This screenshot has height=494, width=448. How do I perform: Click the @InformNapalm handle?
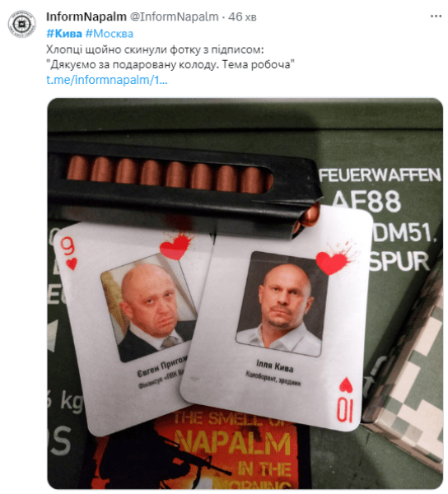[175, 16]
